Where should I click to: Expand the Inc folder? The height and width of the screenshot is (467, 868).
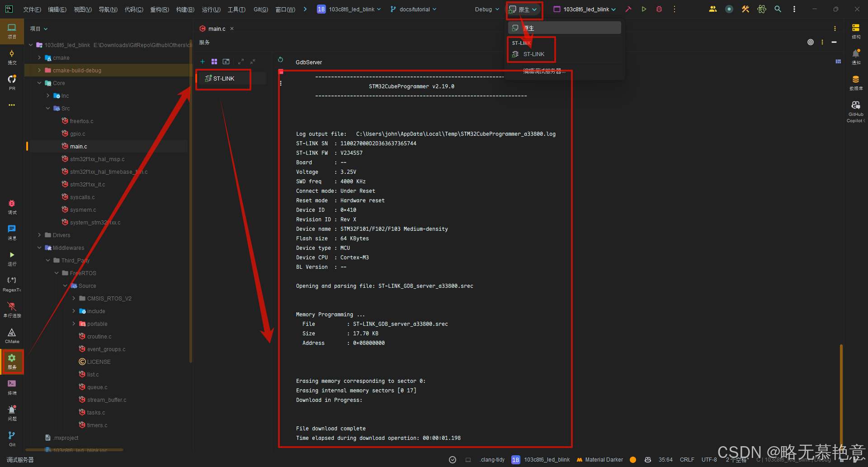click(48, 95)
